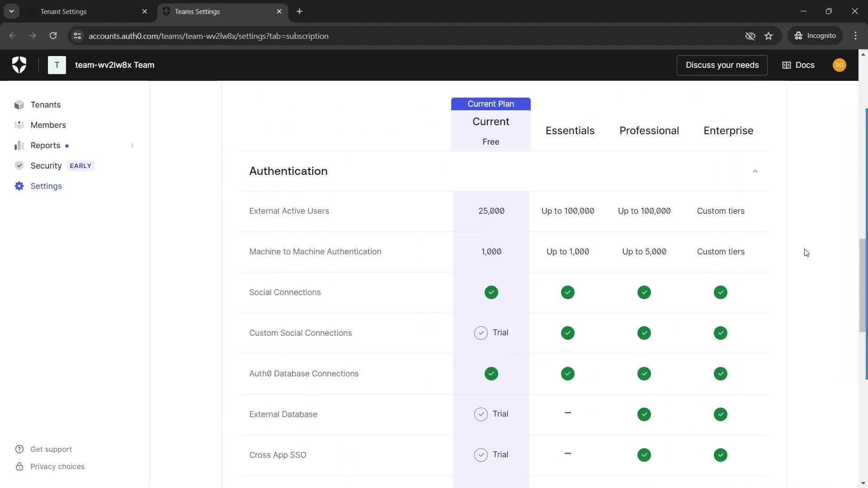The image size is (868, 488).
Task: Click the Docs book icon
Action: click(x=787, y=65)
